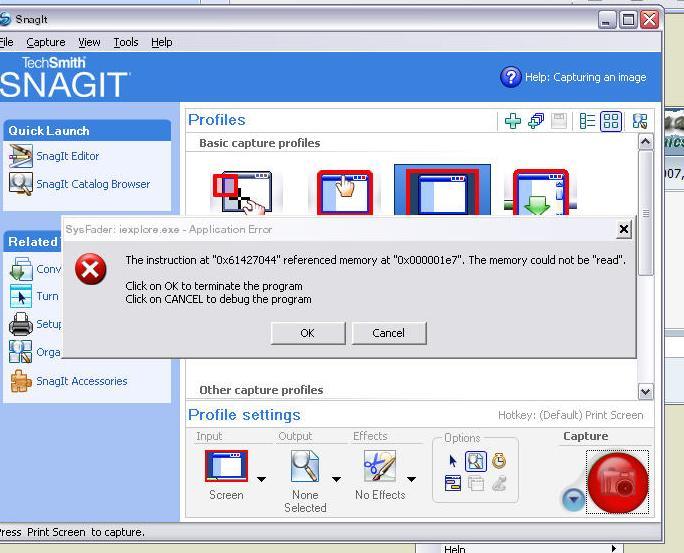The image size is (684, 553).
Task: Click the duplicate profile wizard icon
Action: click(536, 121)
